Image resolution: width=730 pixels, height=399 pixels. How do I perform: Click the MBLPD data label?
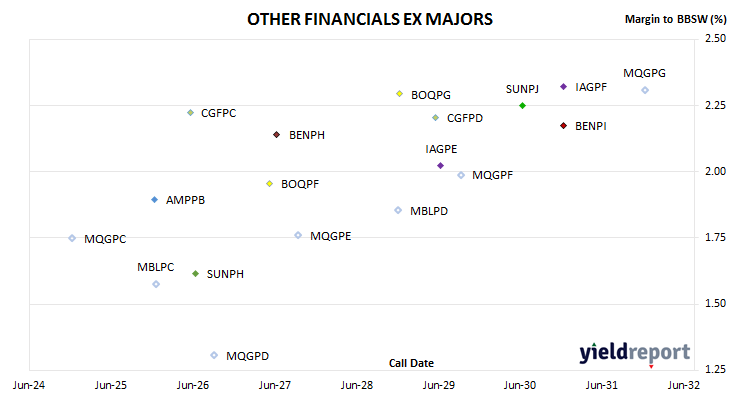(x=429, y=211)
